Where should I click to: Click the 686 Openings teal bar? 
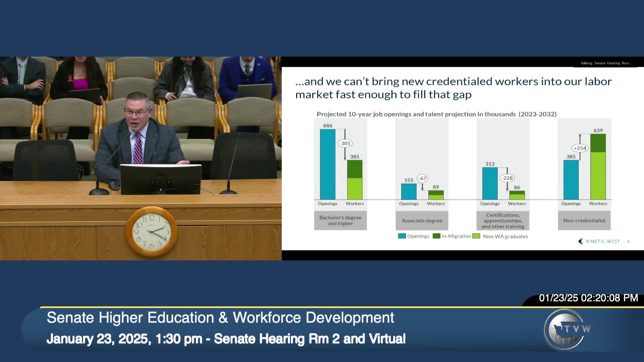[x=328, y=164]
